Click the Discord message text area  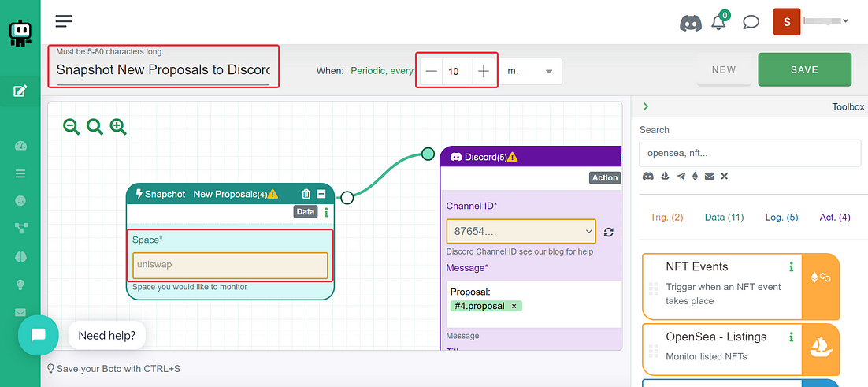pos(534,304)
